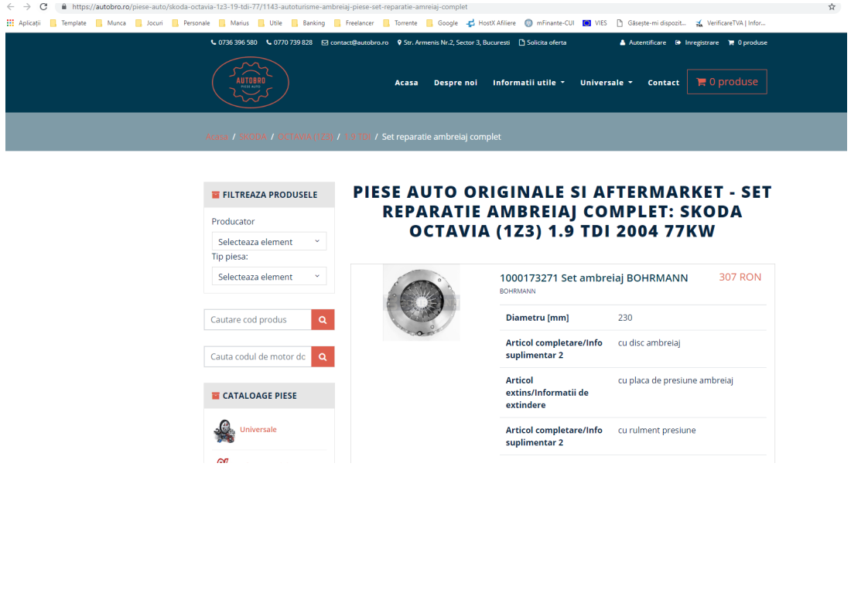This screenshot has height=613, width=868.
Task: Bookmark this page with the star icon
Action: [832, 7]
